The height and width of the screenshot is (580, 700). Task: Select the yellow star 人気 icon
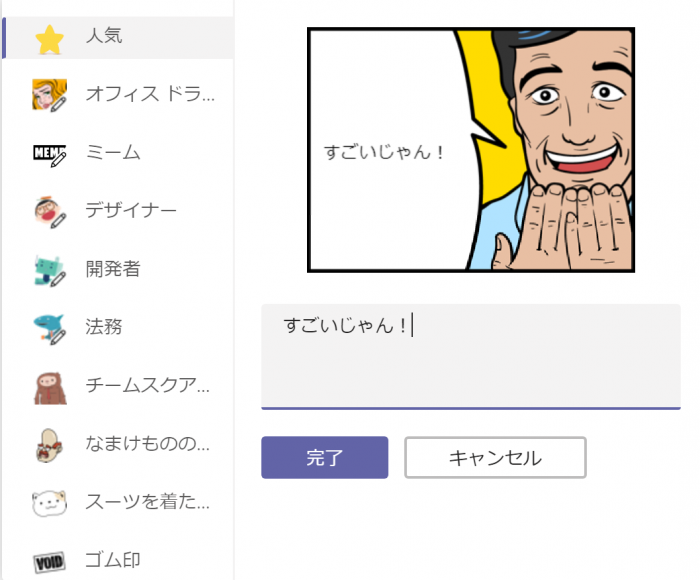click(50, 39)
